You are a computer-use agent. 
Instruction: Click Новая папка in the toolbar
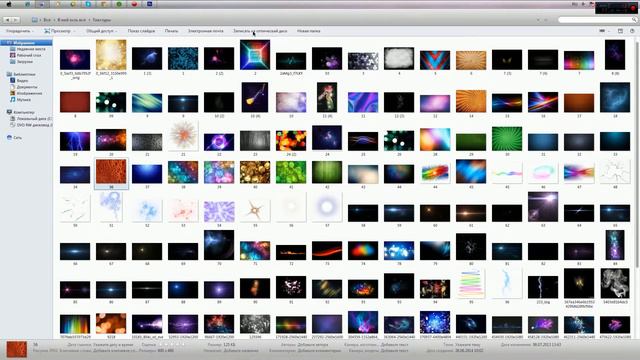click(x=309, y=31)
